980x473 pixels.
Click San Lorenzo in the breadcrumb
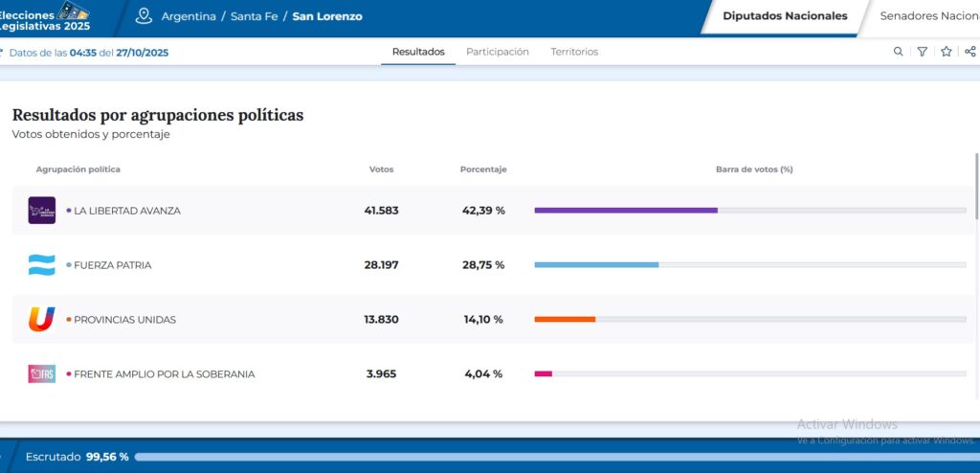point(327,16)
